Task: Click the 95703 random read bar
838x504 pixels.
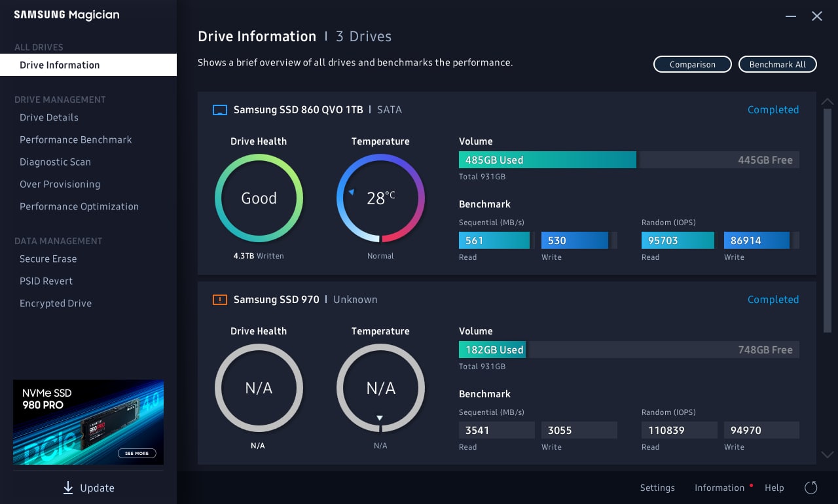Action: tap(678, 240)
